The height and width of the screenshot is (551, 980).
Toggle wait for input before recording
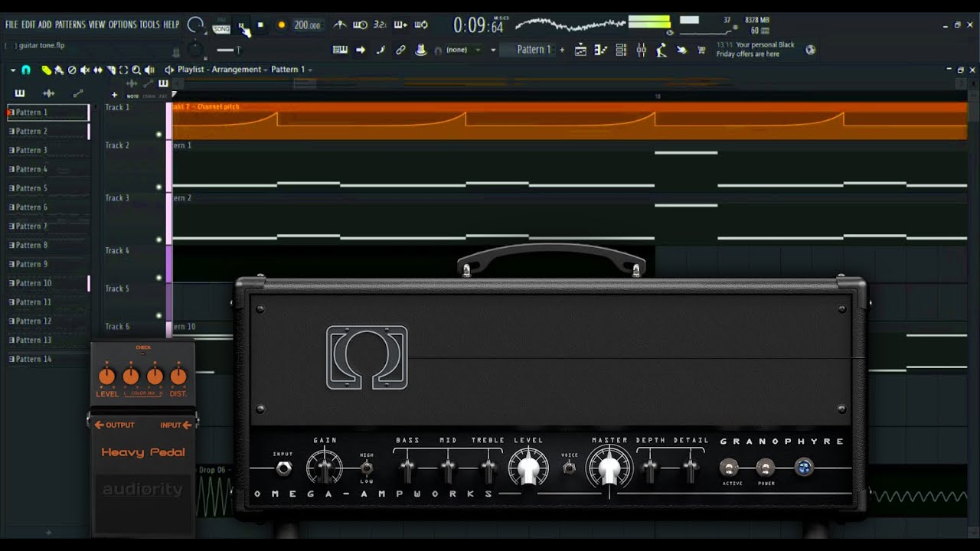(x=360, y=25)
